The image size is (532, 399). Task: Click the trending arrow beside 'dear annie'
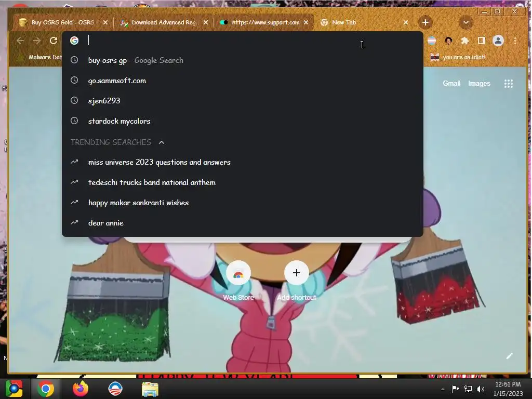(74, 223)
